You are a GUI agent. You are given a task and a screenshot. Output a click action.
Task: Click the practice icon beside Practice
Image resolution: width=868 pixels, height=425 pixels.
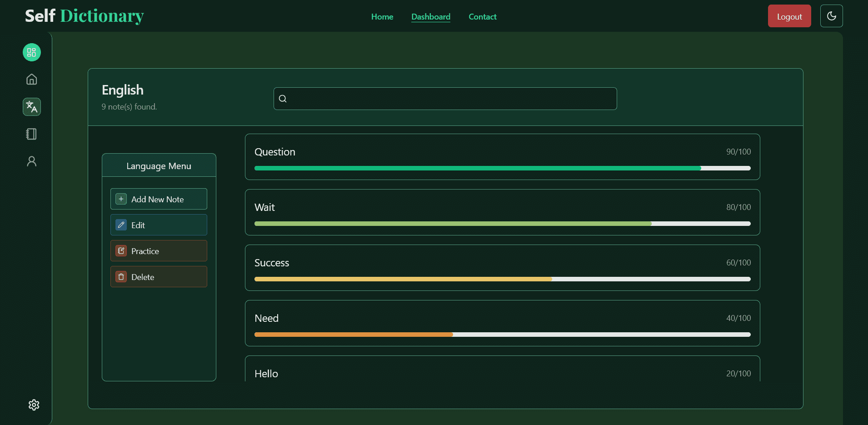[x=121, y=251]
